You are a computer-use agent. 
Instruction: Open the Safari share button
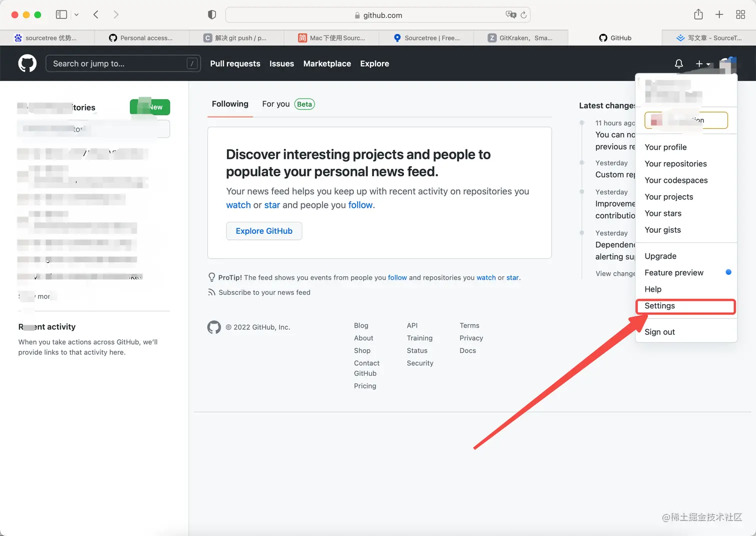pyautogui.click(x=698, y=14)
